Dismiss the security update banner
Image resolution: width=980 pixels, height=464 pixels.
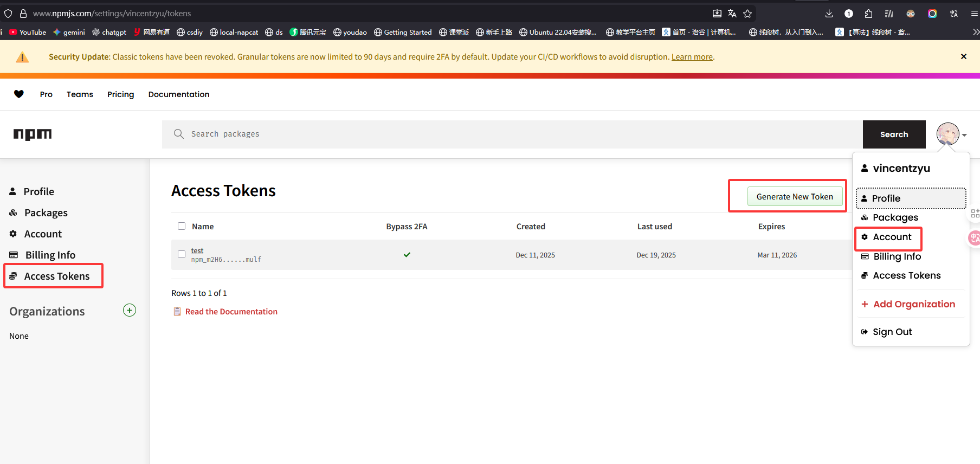(x=963, y=56)
